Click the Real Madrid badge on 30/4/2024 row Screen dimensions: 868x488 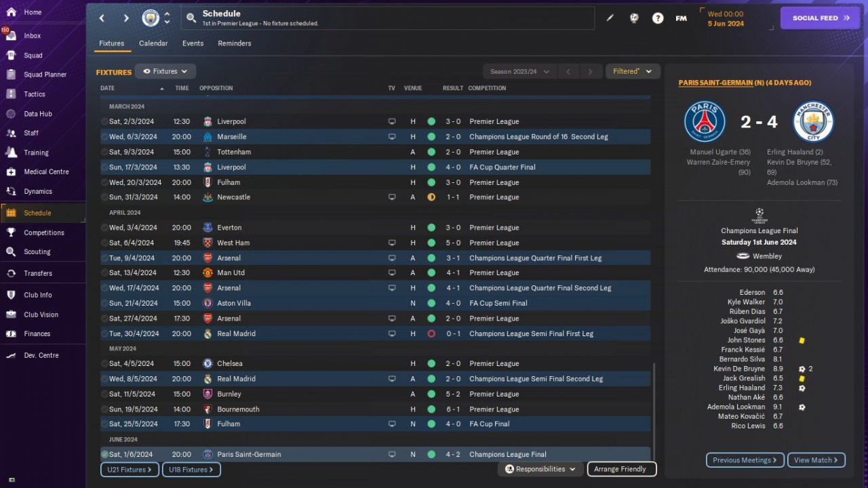208,333
